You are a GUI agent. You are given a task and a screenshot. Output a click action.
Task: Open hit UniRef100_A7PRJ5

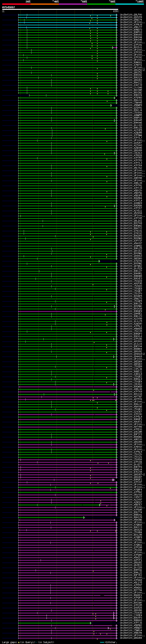tap(131, 25)
